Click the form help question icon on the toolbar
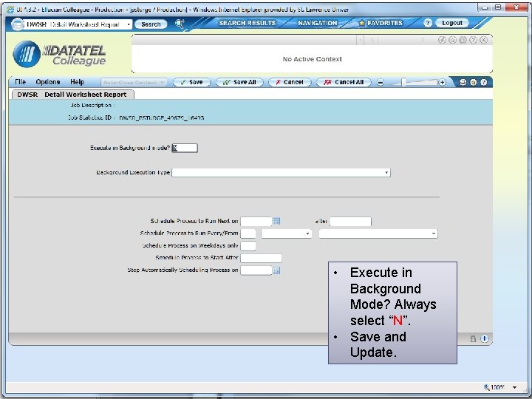Viewport: 532px width, 399px height. pos(484,83)
